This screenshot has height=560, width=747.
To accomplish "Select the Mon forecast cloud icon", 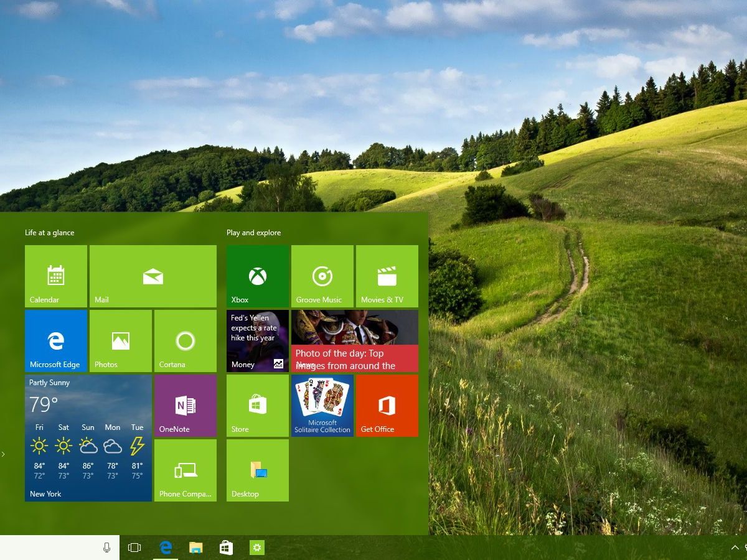I will coord(113,446).
